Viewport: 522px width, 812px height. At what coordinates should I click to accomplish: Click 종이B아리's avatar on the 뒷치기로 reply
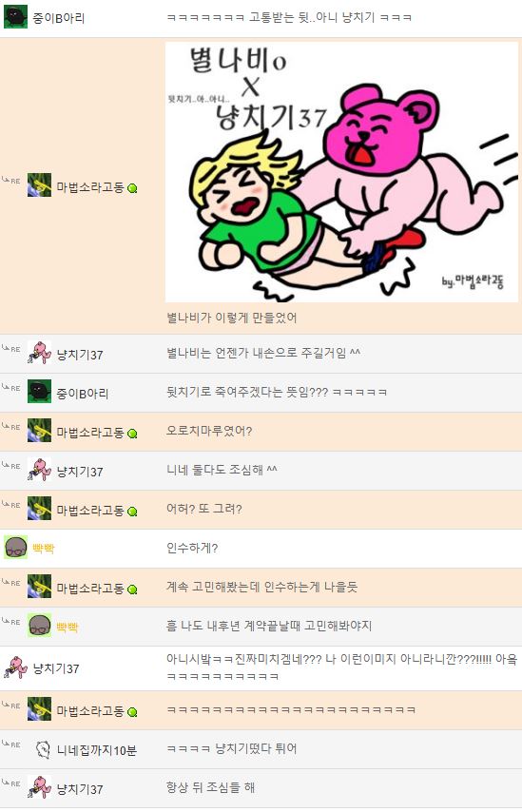pyautogui.click(x=39, y=392)
